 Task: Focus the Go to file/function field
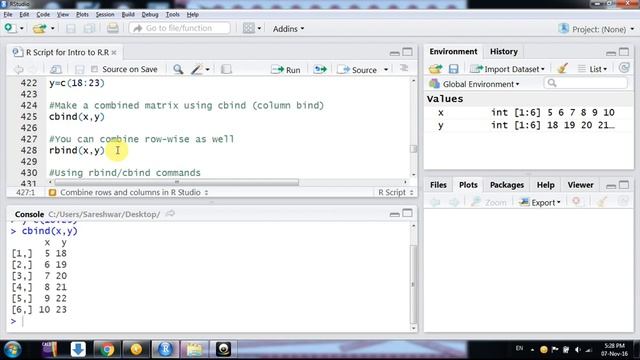click(180, 28)
